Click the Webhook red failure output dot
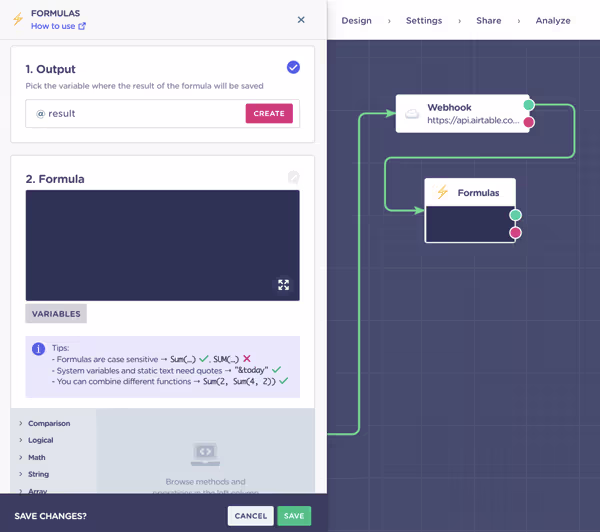The height and width of the screenshot is (532, 600). click(529, 122)
